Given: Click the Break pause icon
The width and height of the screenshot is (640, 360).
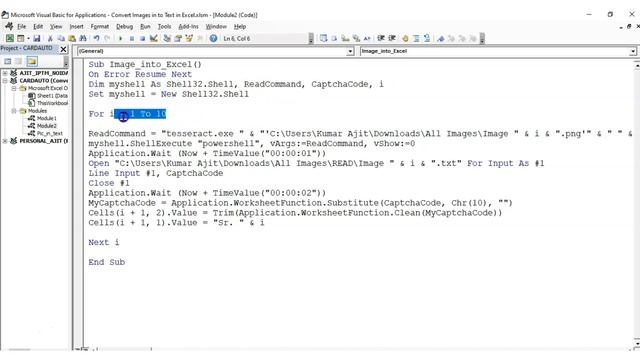Looking at the screenshot, I should (131, 38).
